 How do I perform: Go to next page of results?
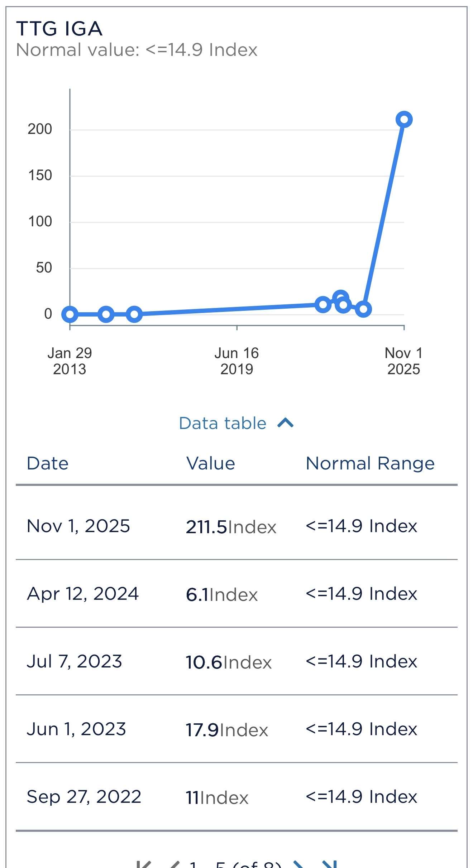pos(298,864)
